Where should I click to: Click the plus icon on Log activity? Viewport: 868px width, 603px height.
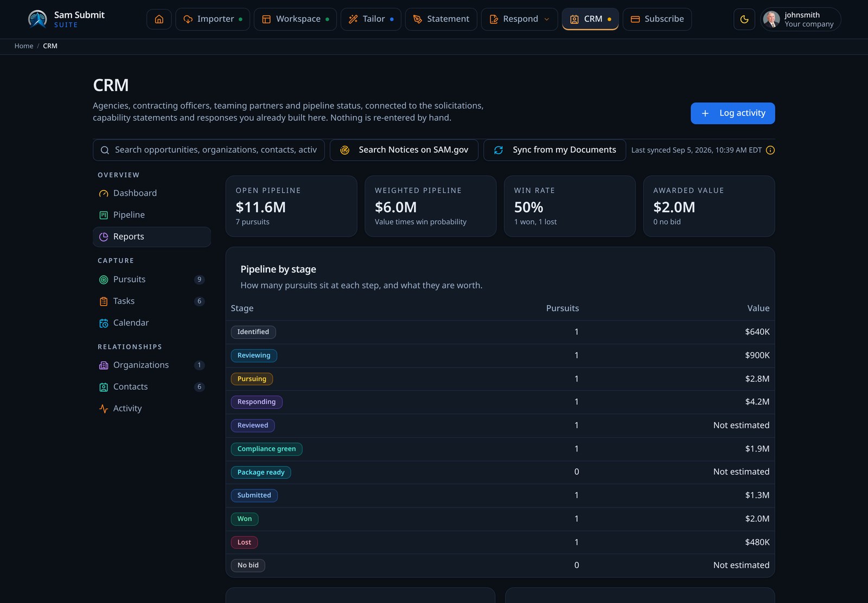point(705,113)
